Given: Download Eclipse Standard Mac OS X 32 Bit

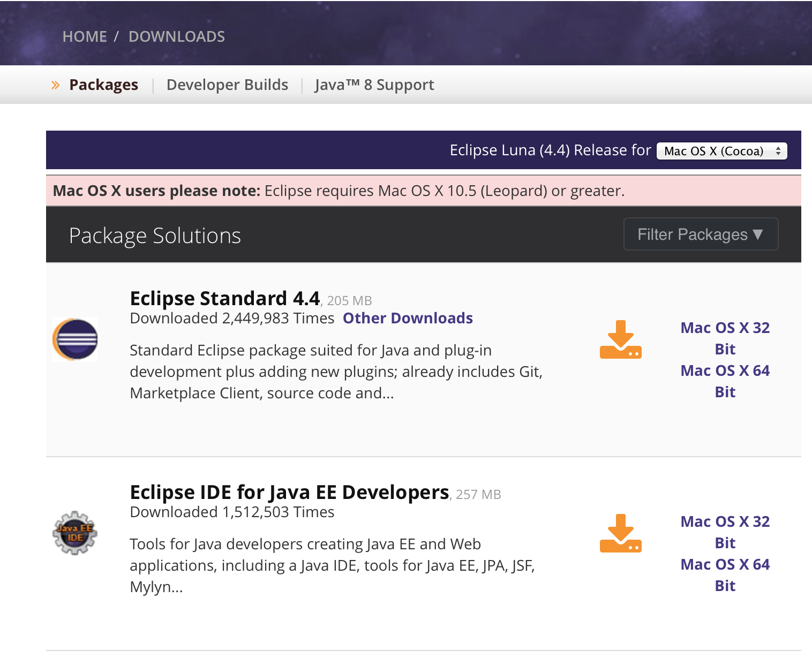Looking at the screenshot, I should click(725, 338).
